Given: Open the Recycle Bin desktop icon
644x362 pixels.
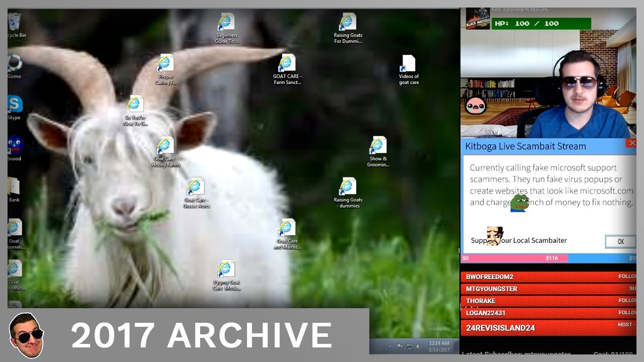Looking at the screenshot, I should 15,25.
